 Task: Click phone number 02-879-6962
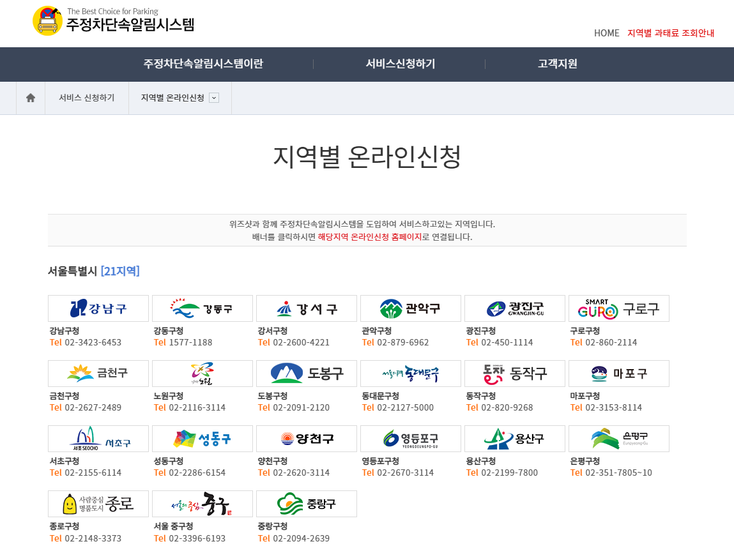click(403, 342)
